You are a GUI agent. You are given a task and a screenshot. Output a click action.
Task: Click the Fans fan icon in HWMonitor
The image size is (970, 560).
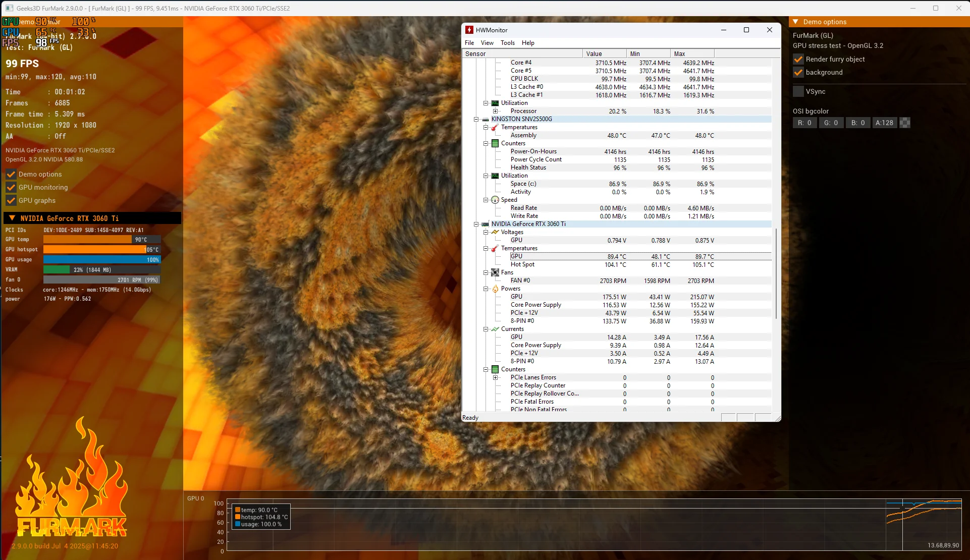(495, 272)
